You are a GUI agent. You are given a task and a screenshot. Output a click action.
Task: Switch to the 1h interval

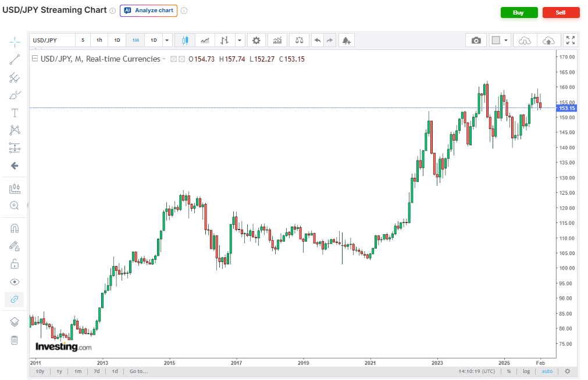(99, 40)
